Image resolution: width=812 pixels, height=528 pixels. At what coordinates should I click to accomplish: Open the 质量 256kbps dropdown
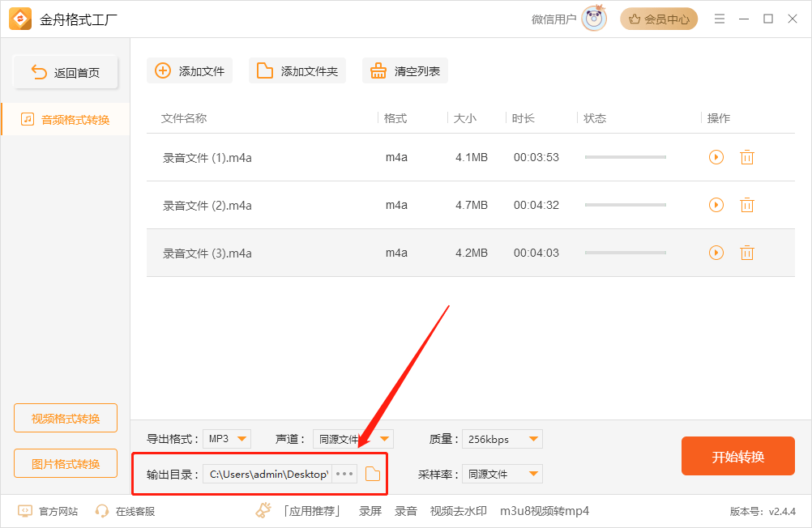click(x=502, y=439)
